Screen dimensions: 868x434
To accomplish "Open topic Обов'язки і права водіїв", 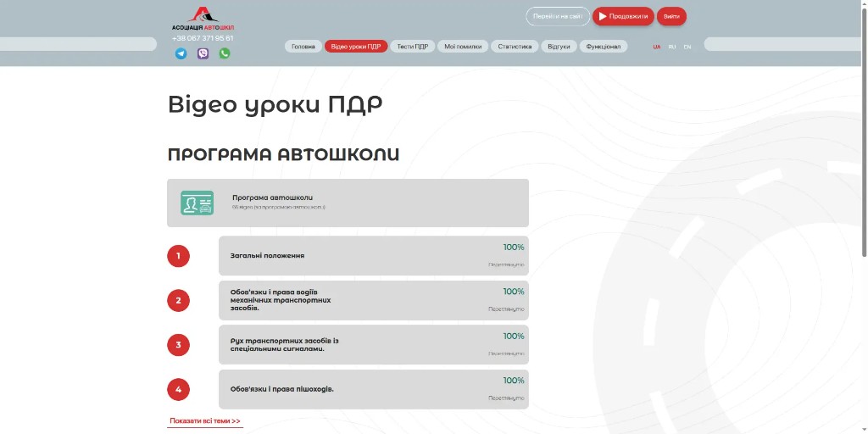I will (x=374, y=301).
